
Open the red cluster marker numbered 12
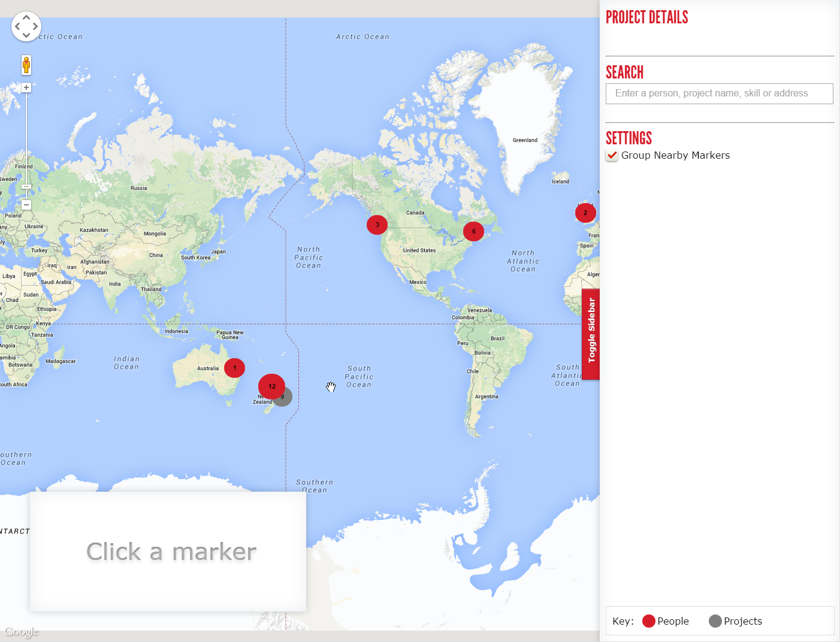pos(271,386)
